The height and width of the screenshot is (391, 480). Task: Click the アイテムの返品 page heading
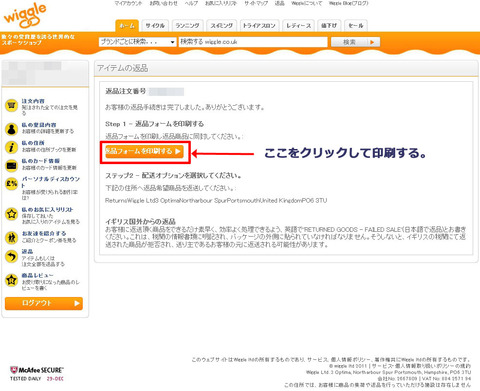[123, 68]
